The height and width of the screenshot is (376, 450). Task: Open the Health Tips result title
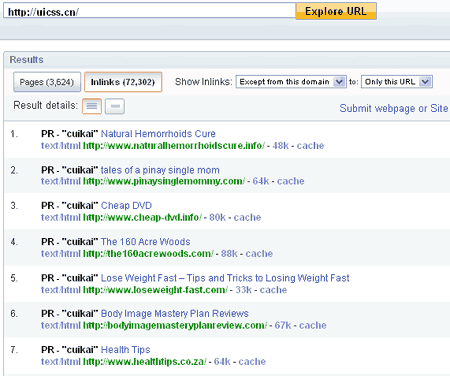click(x=125, y=350)
